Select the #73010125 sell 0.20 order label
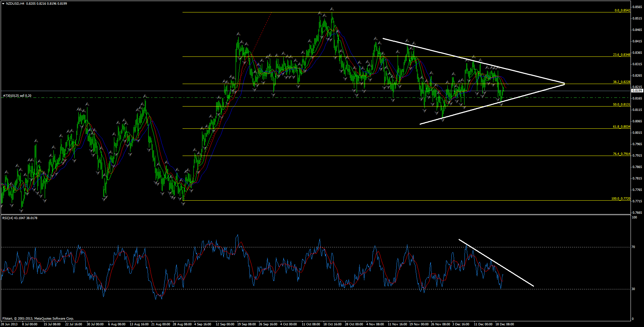The width and height of the screenshot is (644, 327). click(17, 96)
